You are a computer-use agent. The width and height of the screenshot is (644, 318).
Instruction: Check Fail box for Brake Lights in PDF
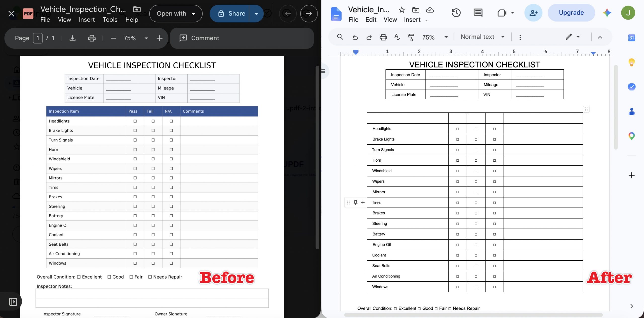(x=153, y=130)
